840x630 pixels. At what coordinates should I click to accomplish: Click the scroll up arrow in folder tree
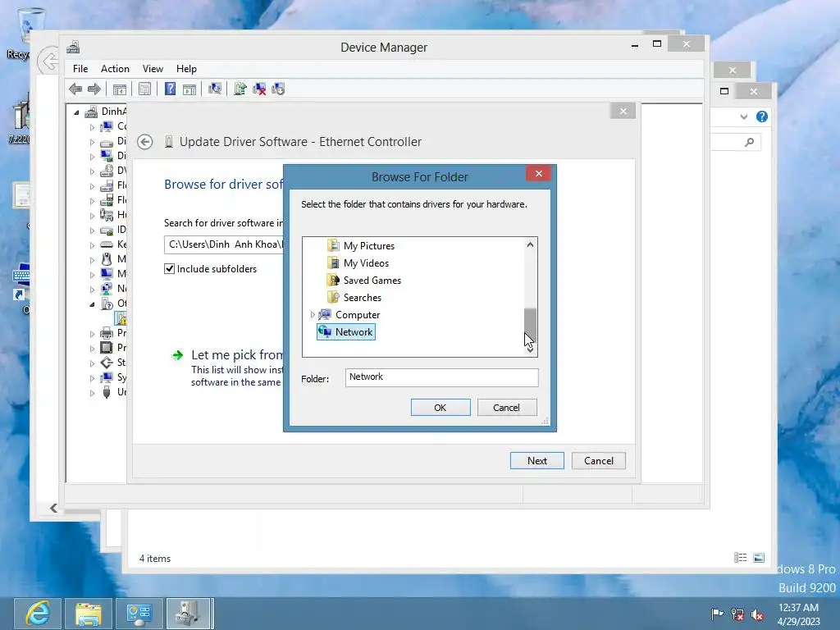click(530, 244)
